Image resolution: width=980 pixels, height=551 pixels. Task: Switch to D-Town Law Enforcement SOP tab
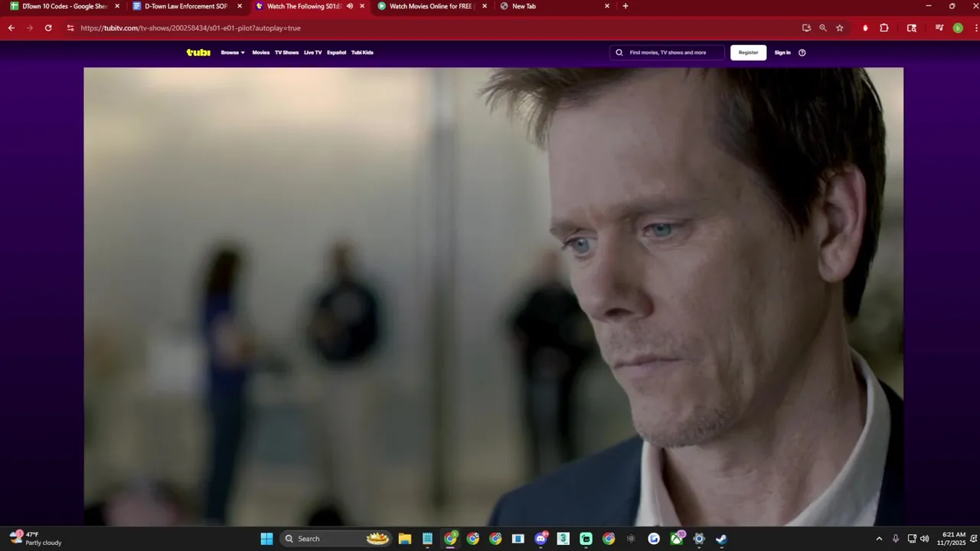[187, 6]
